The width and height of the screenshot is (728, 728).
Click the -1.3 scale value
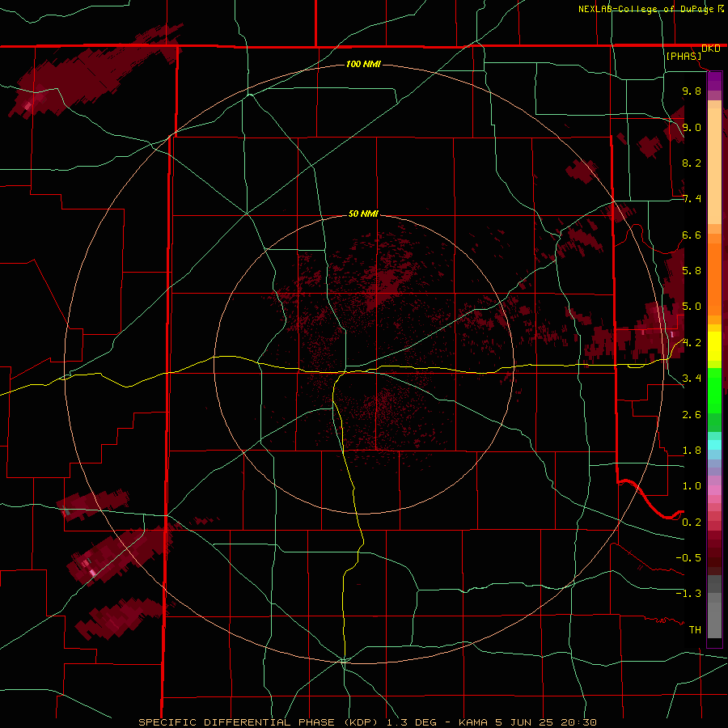click(x=688, y=594)
